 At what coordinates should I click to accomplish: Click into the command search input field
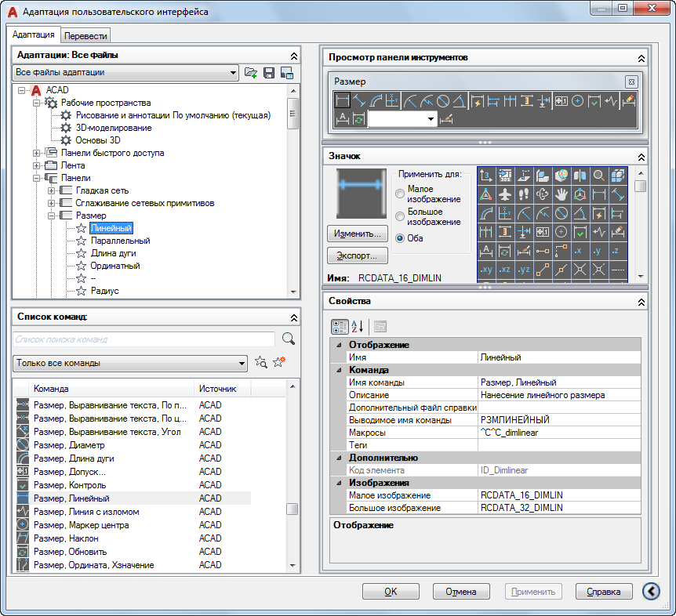coord(144,339)
